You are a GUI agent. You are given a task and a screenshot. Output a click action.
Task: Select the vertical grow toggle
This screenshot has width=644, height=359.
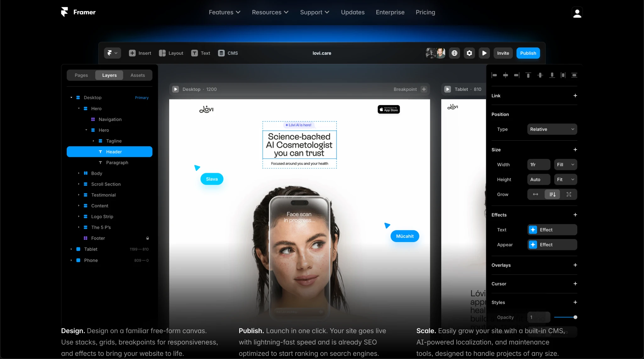click(x=552, y=195)
